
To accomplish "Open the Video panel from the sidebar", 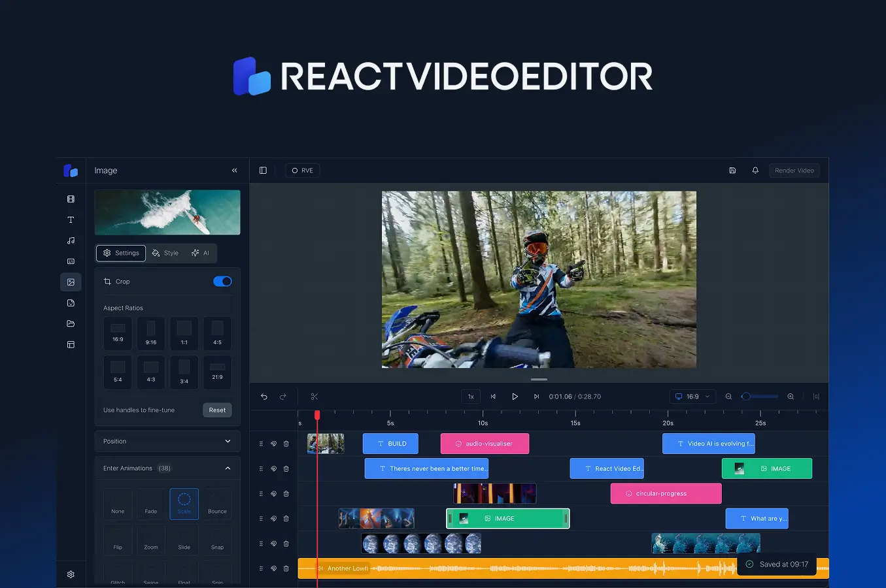I will tap(71, 199).
